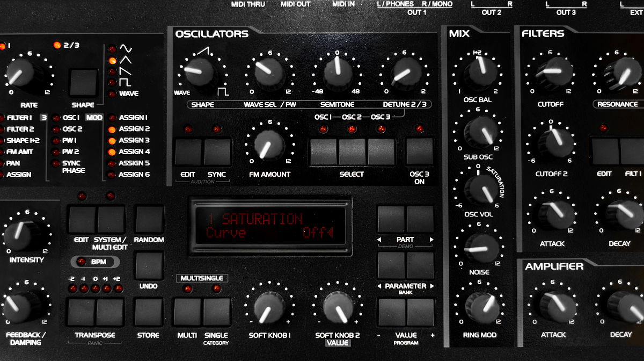Select OSC 3 with its button
Viewport: 644px width, 361px height.
pyautogui.click(x=380, y=152)
